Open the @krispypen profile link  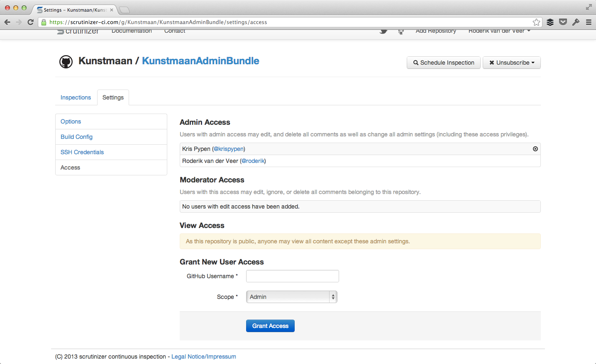click(x=229, y=149)
